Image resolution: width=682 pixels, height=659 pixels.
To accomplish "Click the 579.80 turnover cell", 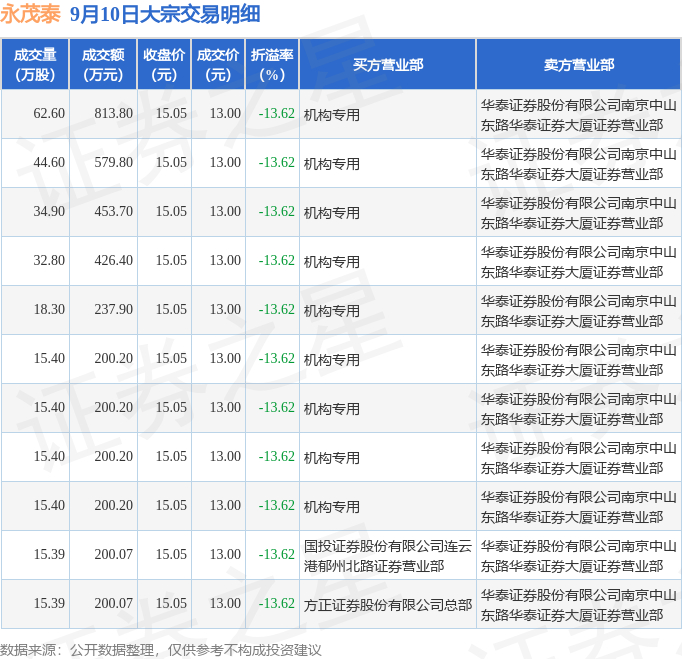I will [113, 163].
